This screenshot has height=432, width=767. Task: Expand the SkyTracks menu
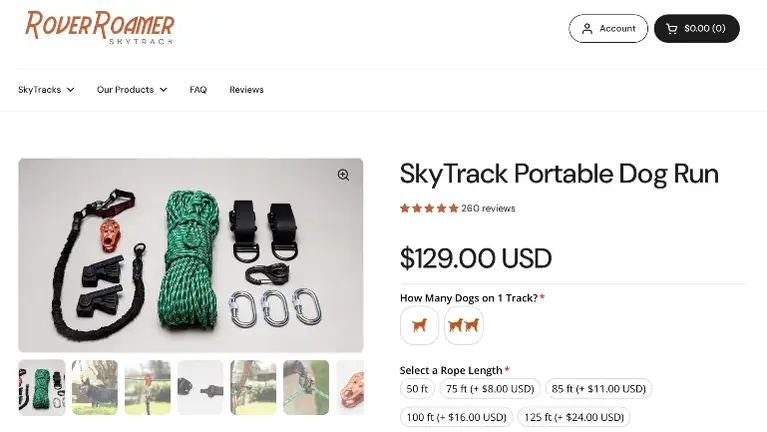tap(46, 90)
